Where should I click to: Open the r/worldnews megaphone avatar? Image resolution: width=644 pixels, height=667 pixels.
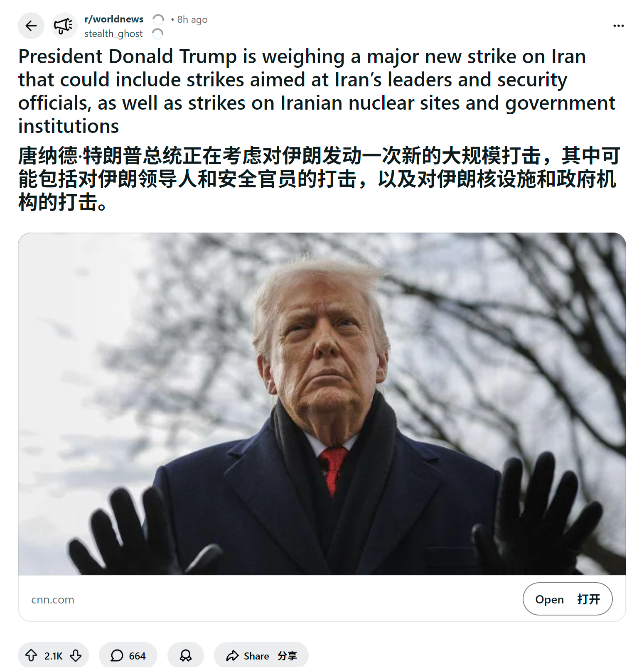[64, 26]
